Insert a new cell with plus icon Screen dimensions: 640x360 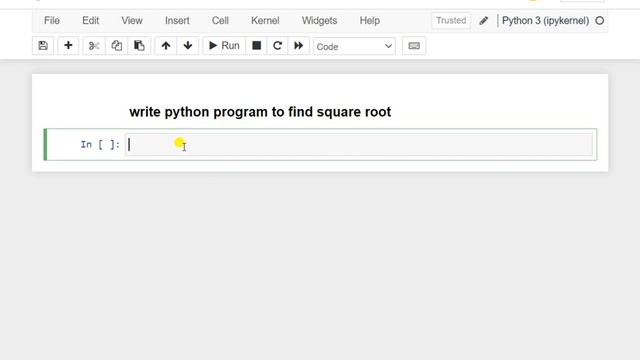(x=68, y=46)
